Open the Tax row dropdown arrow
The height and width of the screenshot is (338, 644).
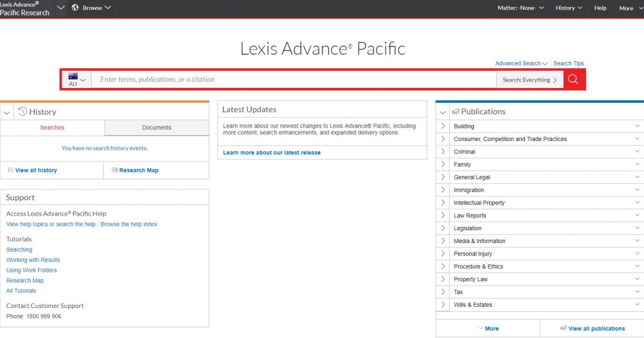coord(638,292)
